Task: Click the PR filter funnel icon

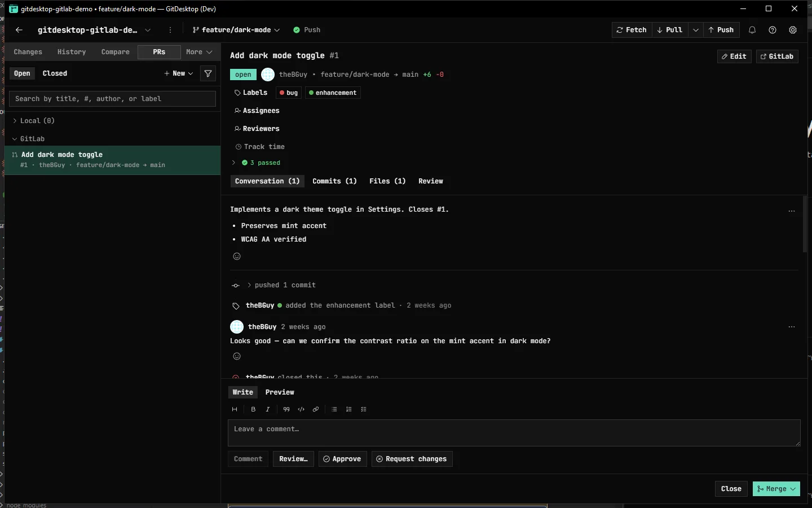Action: (208, 73)
